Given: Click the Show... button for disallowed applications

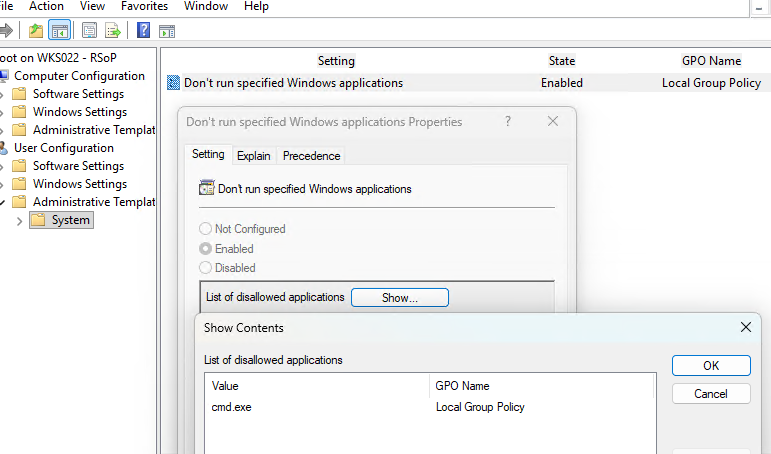Looking at the screenshot, I should pos(400,297).
